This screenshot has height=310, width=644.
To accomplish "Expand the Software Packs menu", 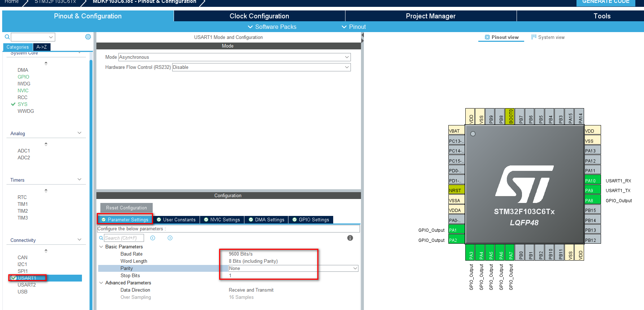I will [x=272, y=27].
